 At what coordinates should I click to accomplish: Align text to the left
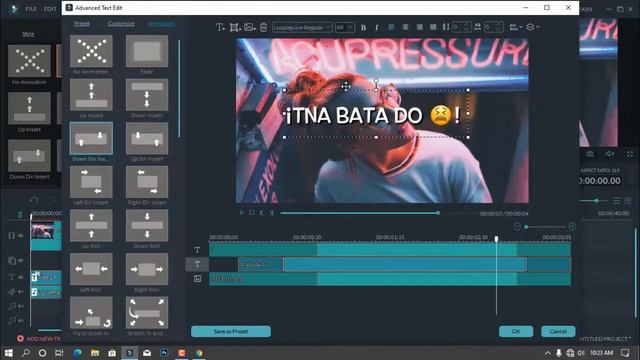391,27
